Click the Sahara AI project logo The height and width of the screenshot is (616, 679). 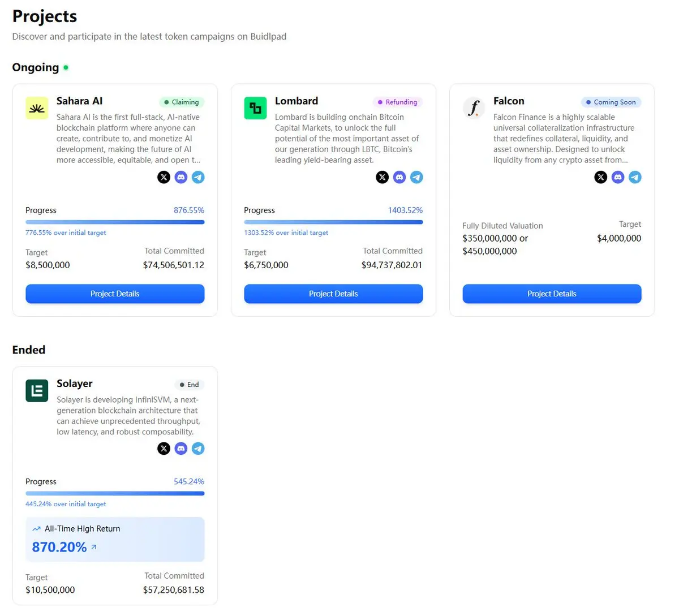(x=37, y=108)
